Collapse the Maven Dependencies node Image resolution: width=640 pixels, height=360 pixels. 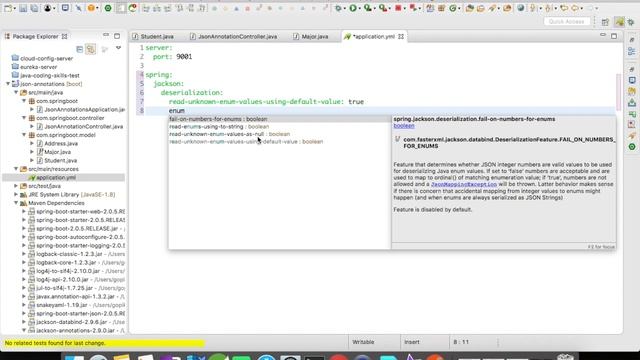[16, 203]
